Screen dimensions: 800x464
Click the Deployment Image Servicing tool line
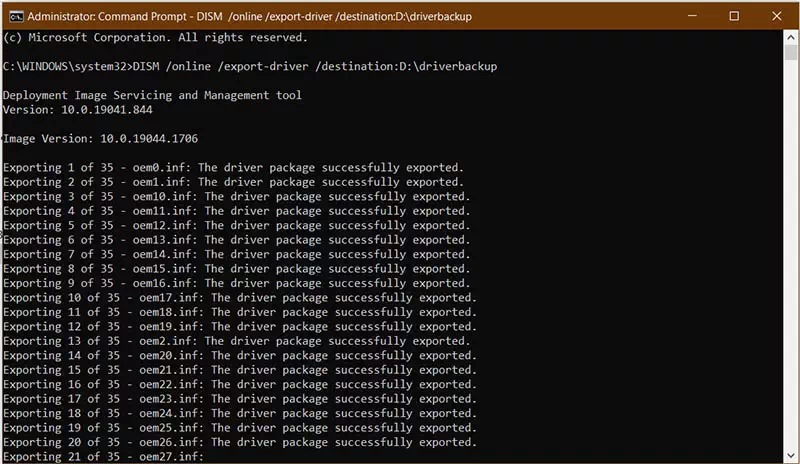pos(152,95)
